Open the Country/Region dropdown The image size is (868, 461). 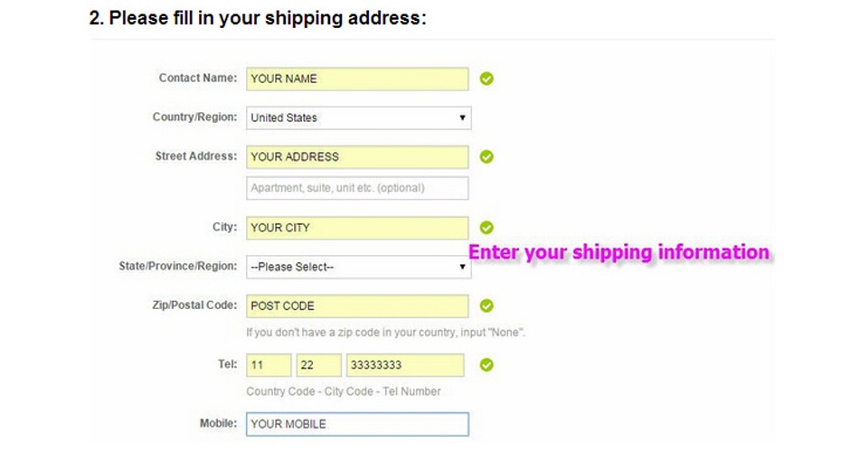pos(358,118)
